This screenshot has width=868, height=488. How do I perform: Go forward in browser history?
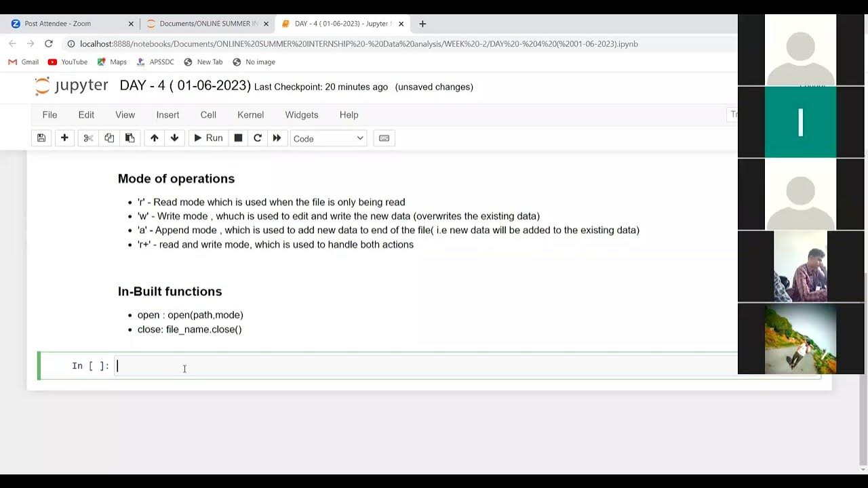tap(30, 44)
